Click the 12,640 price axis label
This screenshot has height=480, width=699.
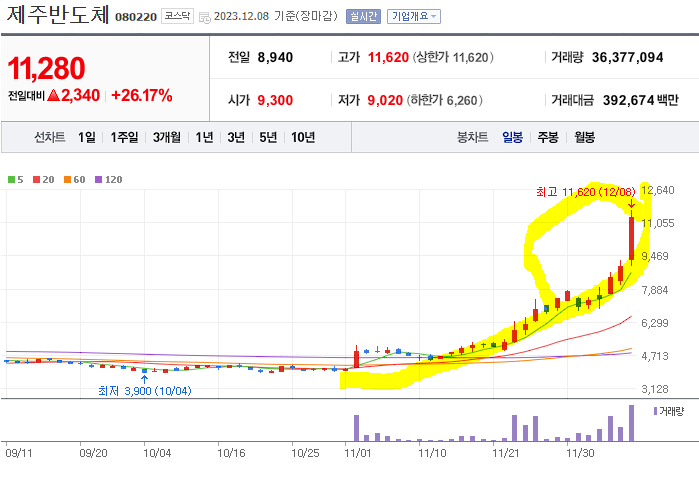(x=658, y=190)
